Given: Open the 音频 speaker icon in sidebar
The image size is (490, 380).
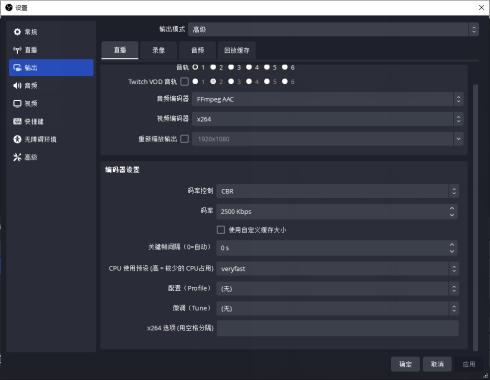Looking at the screenshot, I should coord(17,86).
